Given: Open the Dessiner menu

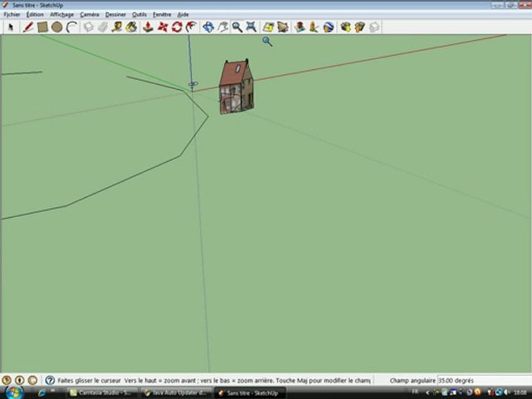Looking at the screenshot, I should coord(115,14).
